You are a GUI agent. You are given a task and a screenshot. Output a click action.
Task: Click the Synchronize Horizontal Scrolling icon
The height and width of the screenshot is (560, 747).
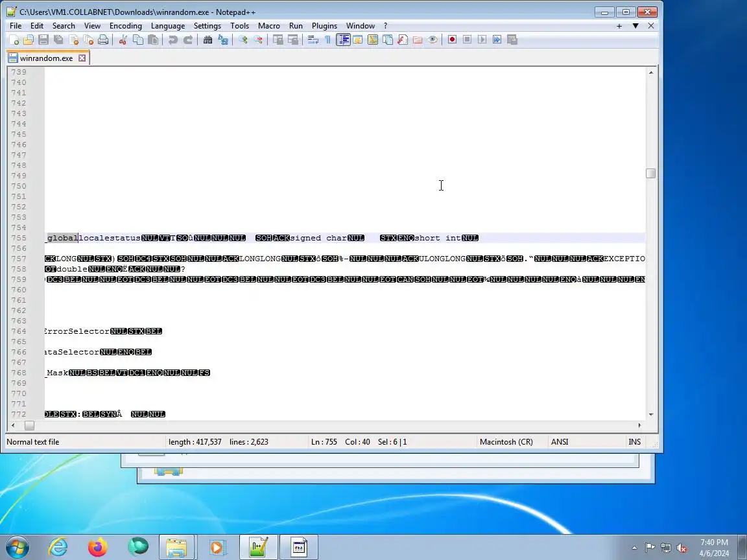[x=293, y=40]
